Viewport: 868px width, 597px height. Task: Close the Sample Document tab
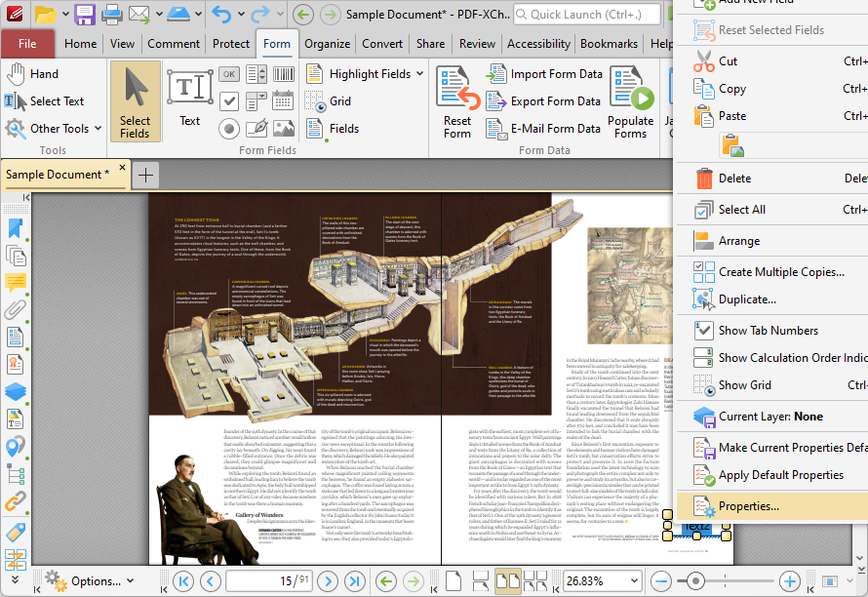point(122,167)
